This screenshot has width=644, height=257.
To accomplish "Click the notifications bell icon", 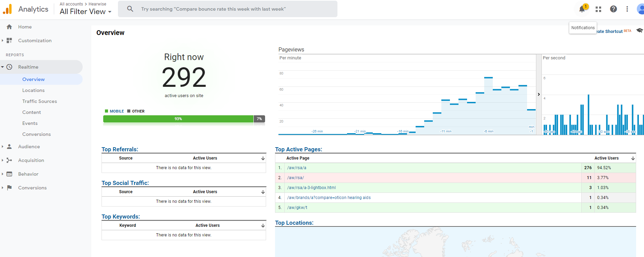I will (x=582, y=9).
